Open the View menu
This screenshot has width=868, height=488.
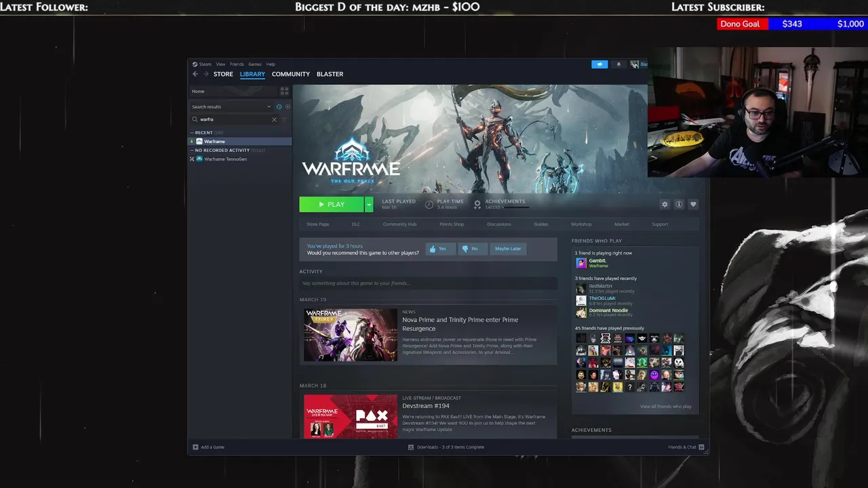coord(220,64)
